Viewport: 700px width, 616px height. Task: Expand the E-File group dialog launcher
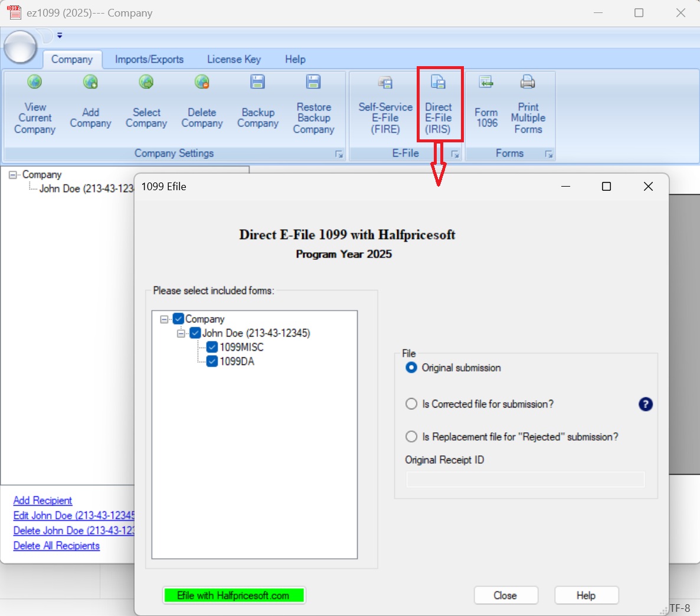pos(455,154)
